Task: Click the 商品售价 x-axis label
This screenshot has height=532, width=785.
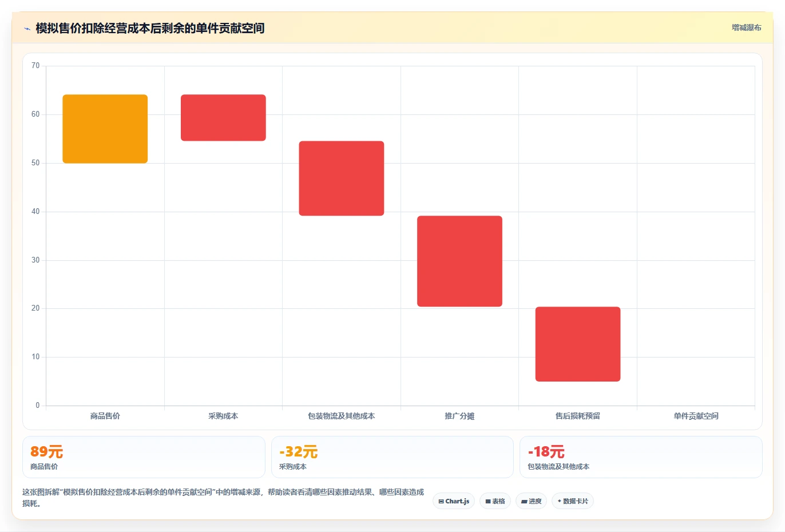Action: click(105, 416)
